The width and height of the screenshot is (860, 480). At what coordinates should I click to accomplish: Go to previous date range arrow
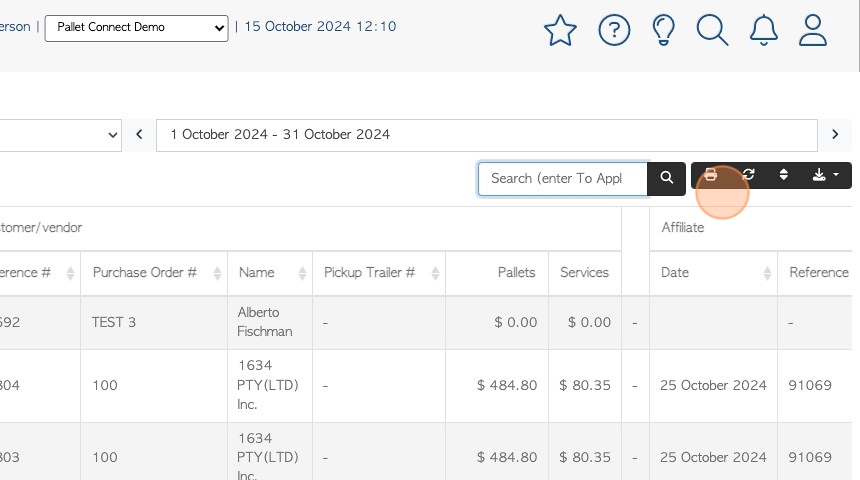[x=139, y=134]
